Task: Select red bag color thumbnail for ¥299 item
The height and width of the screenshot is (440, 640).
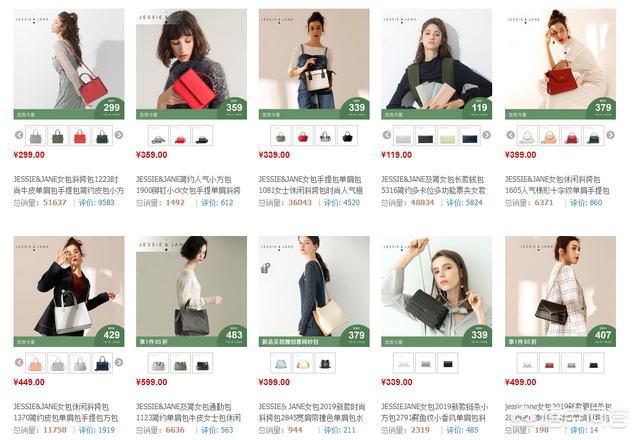Action: pos(80,136)
